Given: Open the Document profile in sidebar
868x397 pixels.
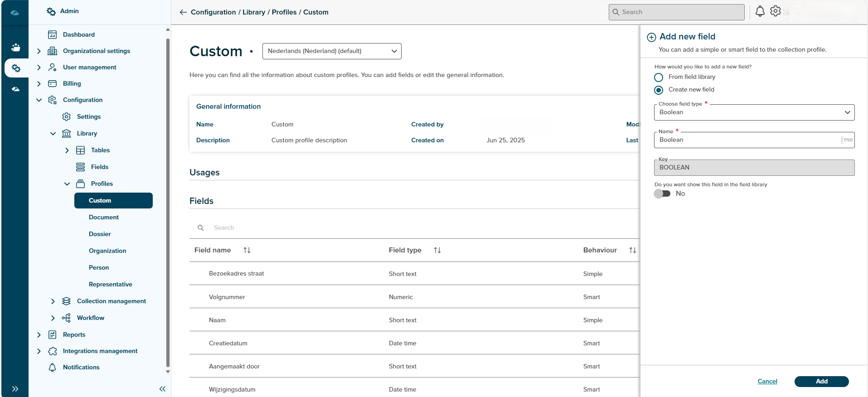Looking at the screenshot, I should [104, 218].
